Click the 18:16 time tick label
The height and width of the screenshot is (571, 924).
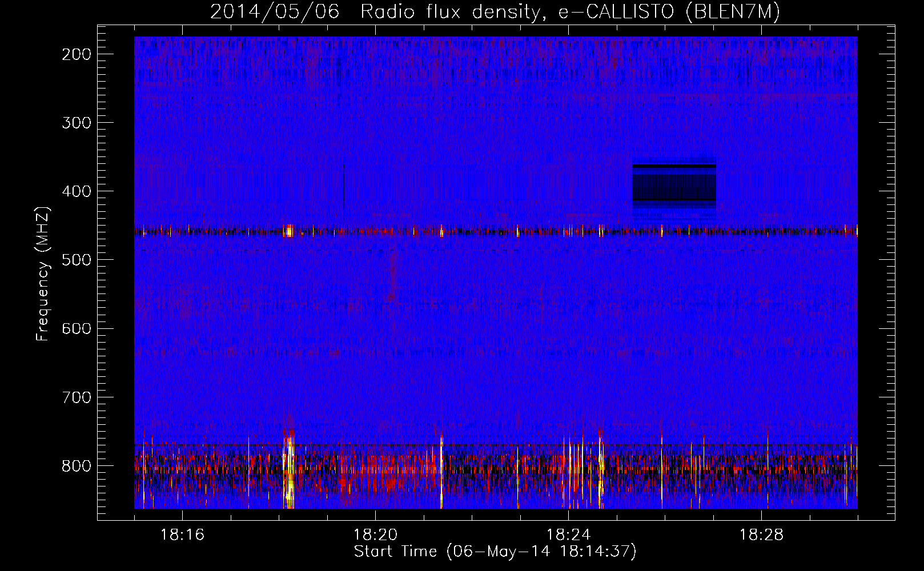pos(182,535)
